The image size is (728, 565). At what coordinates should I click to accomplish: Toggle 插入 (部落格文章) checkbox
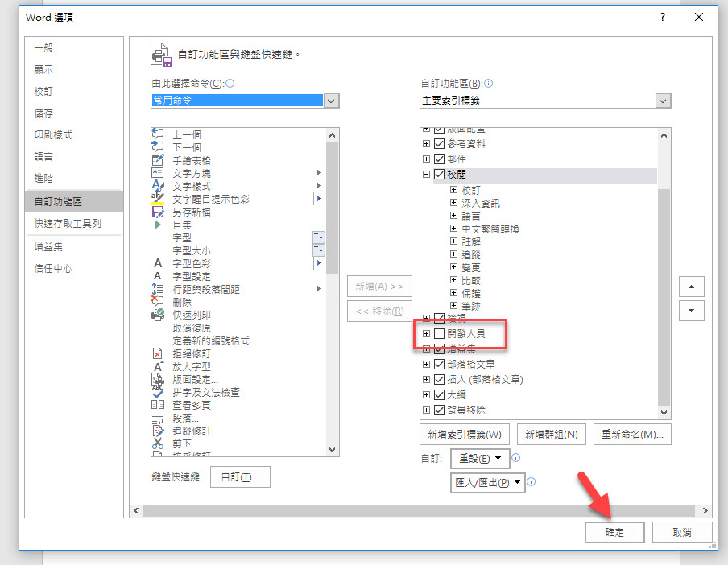tap(439, 379)
